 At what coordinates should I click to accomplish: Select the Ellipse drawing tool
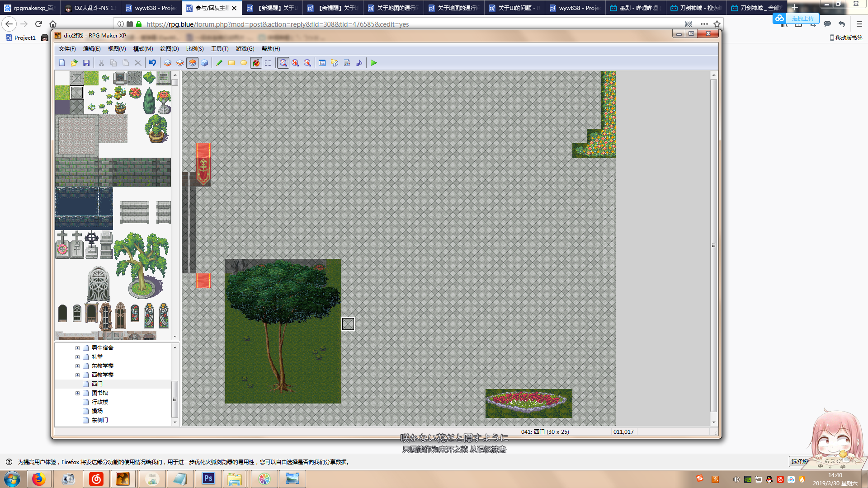point(244,63)
